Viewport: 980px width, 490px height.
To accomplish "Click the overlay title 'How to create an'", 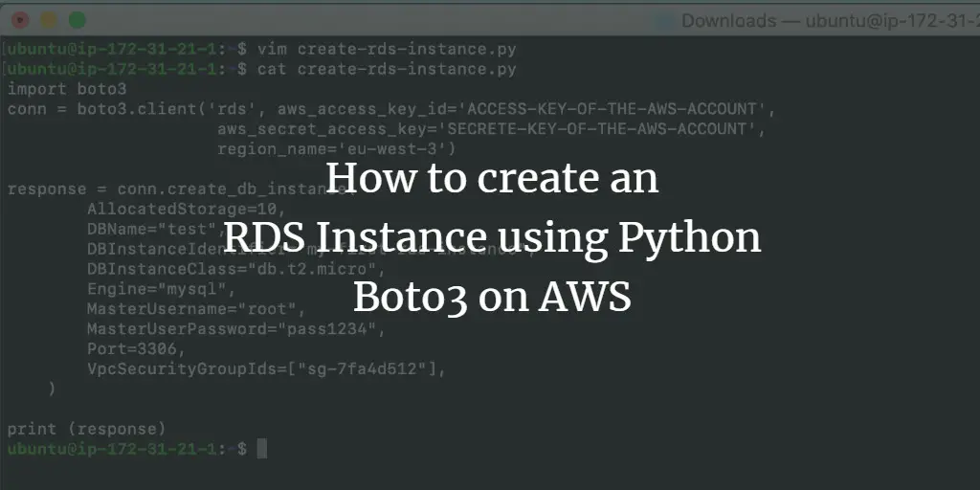I will pyautogui.click(x=492, y=178).
